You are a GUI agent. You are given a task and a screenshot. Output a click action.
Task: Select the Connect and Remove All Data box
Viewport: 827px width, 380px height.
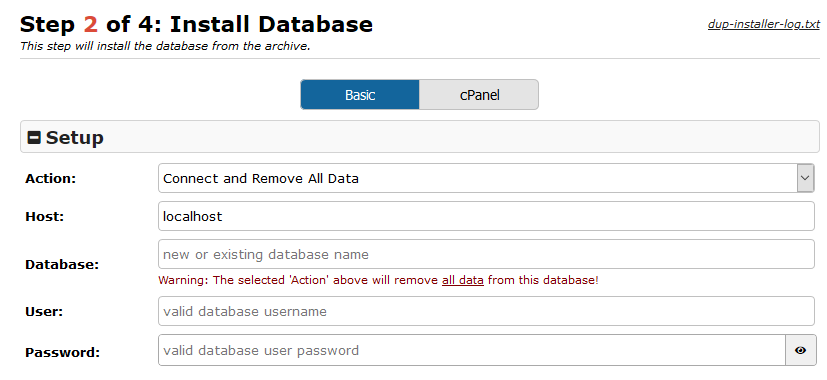coord(486,178)
